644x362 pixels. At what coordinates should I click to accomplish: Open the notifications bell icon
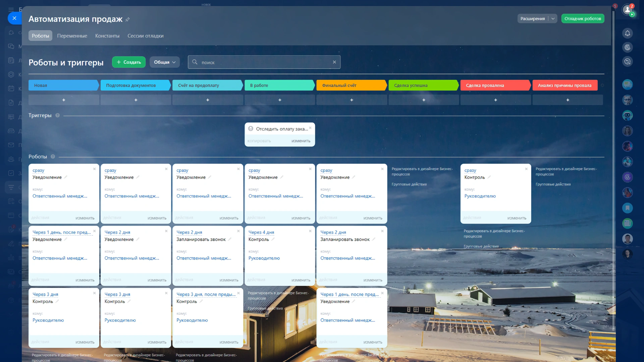point(627,33)
